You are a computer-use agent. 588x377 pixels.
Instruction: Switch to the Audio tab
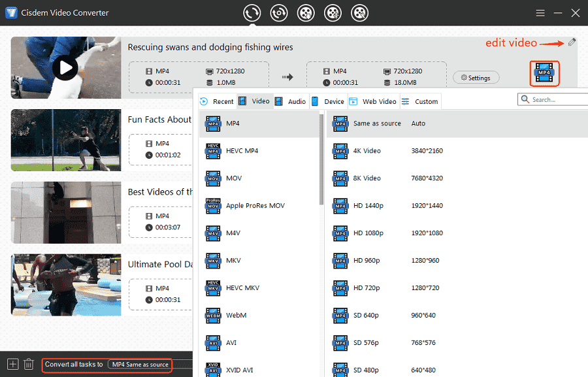tap(291, 101)
